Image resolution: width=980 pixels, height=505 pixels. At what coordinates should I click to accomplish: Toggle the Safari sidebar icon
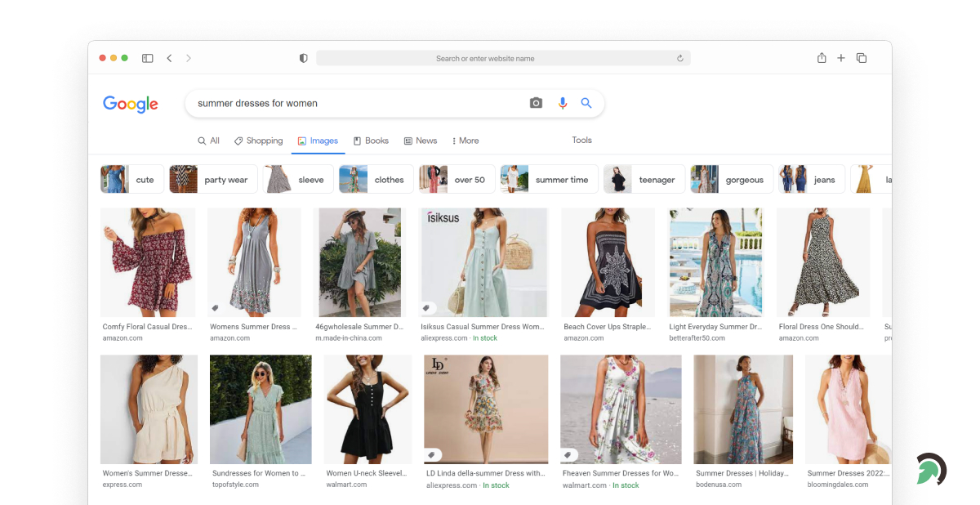[147, 58]
